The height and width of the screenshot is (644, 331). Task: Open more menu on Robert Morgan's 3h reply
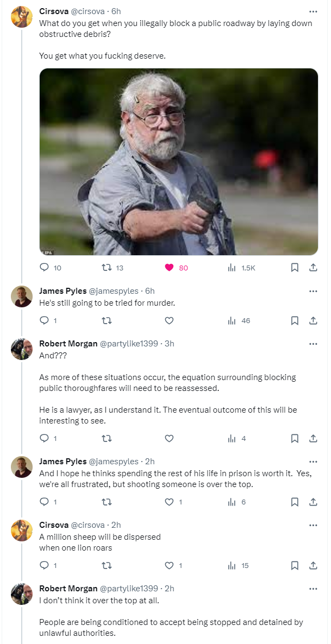point(313,344)
